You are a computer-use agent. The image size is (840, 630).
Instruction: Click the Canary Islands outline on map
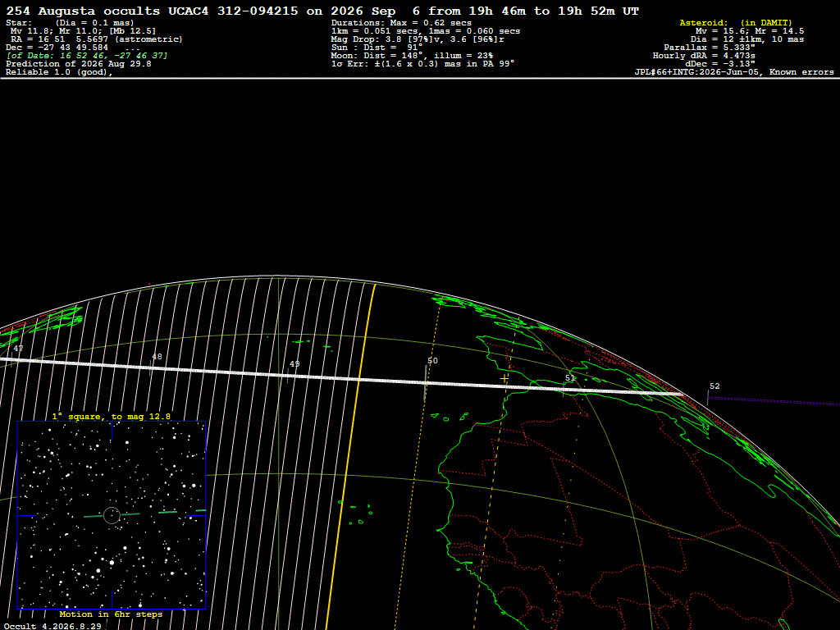(x=450, y=416)
